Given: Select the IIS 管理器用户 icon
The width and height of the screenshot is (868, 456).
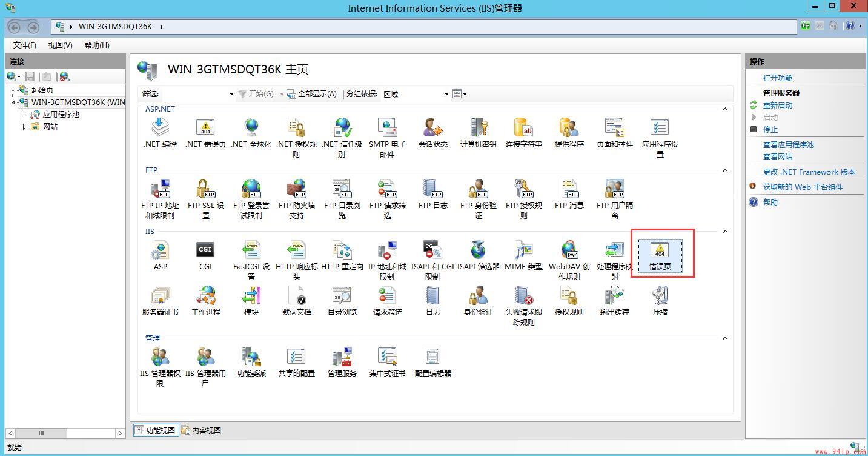Looking at the screenshot, I should pos(205,367).
